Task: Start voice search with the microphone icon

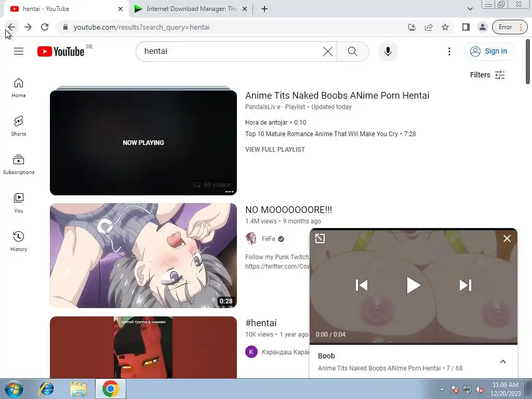Action: [388, 51]
